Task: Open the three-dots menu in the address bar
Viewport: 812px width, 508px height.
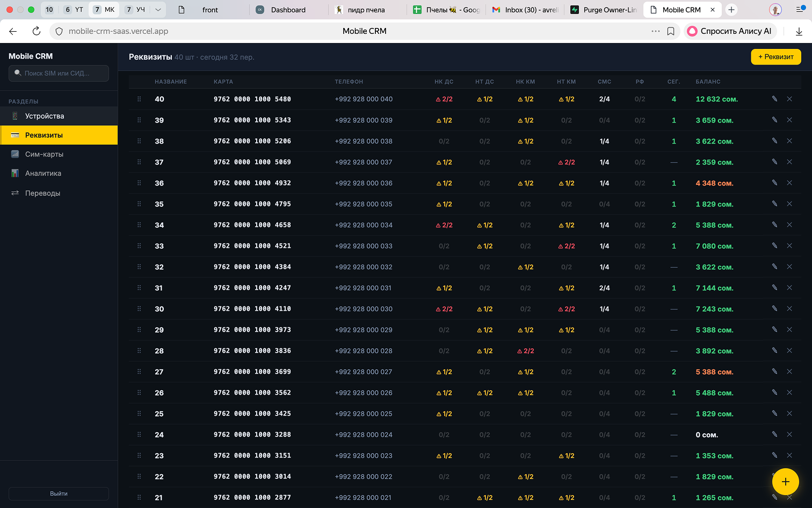Action: click(x=656, y=31)
